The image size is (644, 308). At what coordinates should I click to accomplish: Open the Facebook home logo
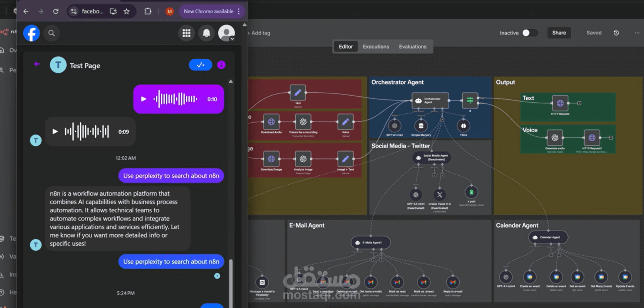pos(31,33)
